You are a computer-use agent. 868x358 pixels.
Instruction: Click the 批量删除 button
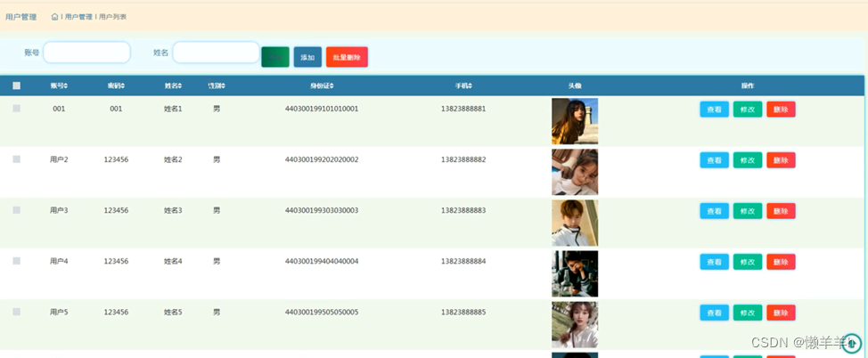coord(347,57)
